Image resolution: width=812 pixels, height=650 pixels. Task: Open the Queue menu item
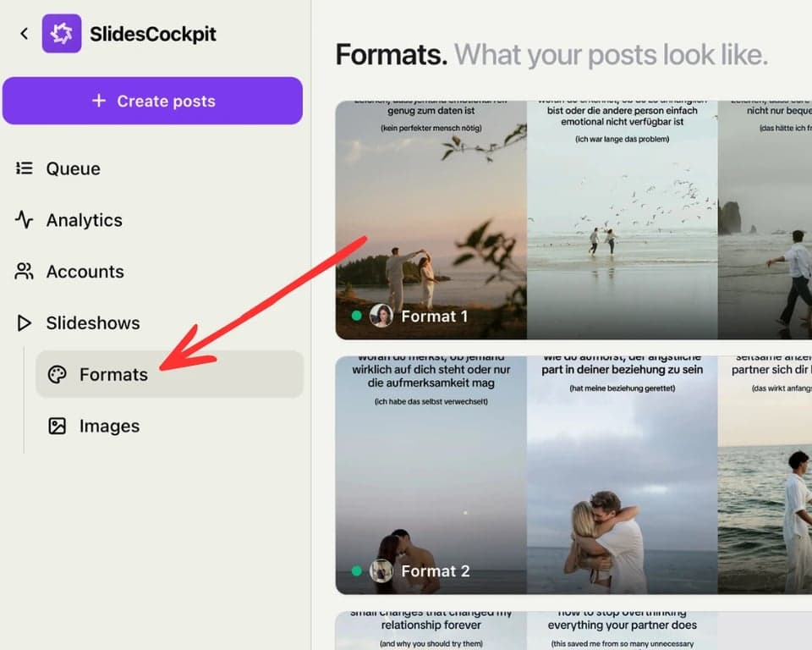point(73,168)
